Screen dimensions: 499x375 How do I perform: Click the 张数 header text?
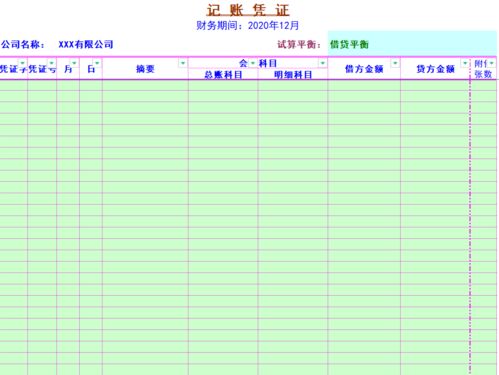click(x=483, y=74)
